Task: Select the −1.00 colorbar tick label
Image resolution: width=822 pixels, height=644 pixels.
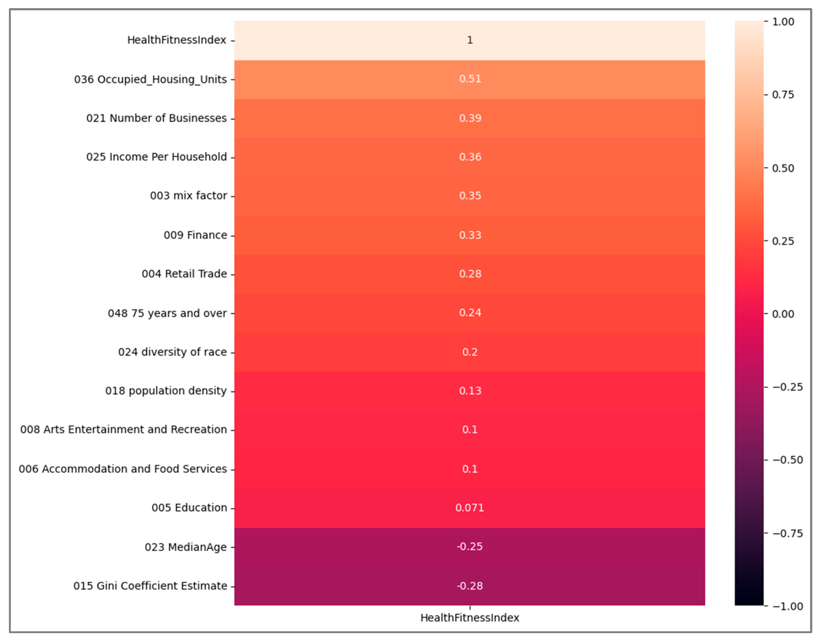Action: click(x=787, y=606)
